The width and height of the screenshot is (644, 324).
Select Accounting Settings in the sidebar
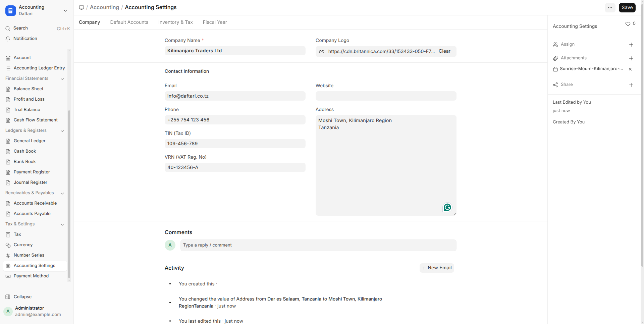coord(35,266)
